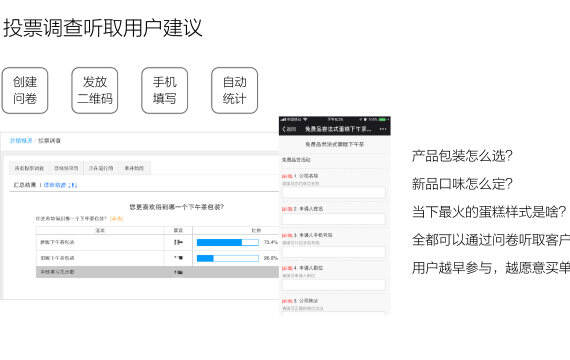Tap the Wi-Fi signal icon in phone status bar

305,119
